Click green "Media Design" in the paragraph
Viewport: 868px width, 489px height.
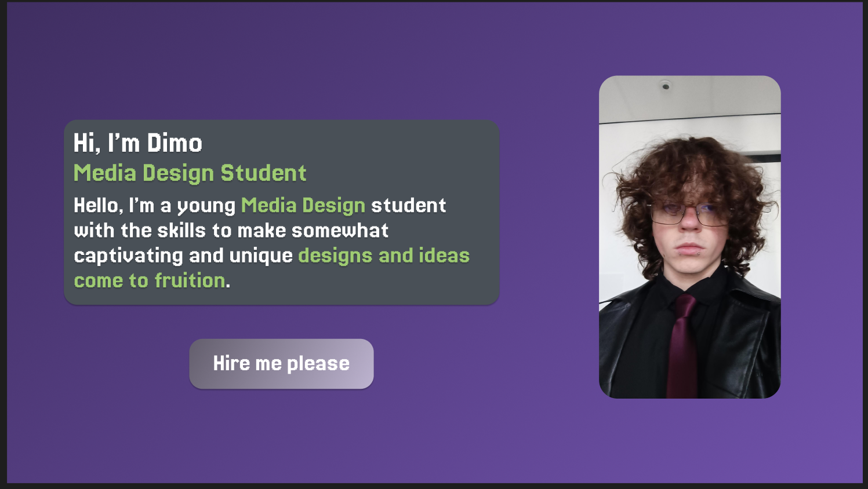tap(303, 205)
